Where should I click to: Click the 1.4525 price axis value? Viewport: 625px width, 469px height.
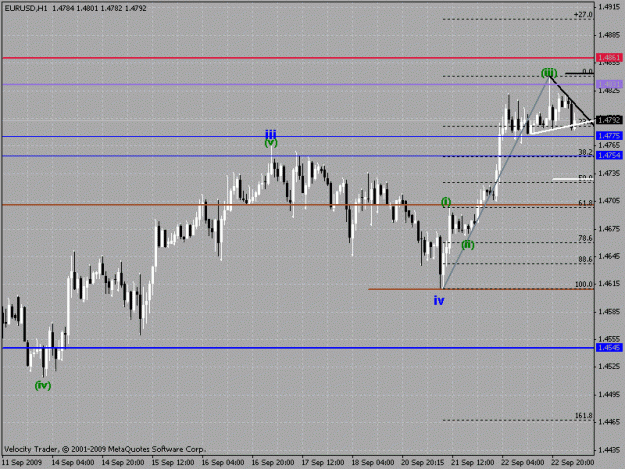609,366
